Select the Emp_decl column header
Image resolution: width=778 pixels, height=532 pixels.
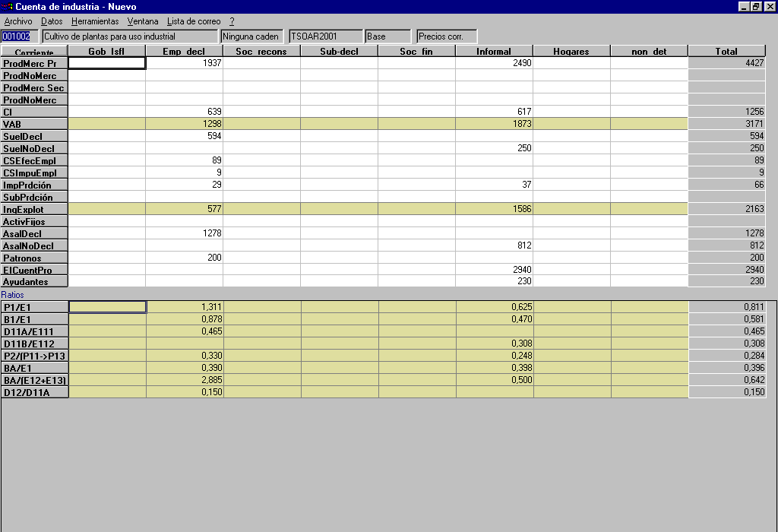pyautogui.click(x=184, y=52)
